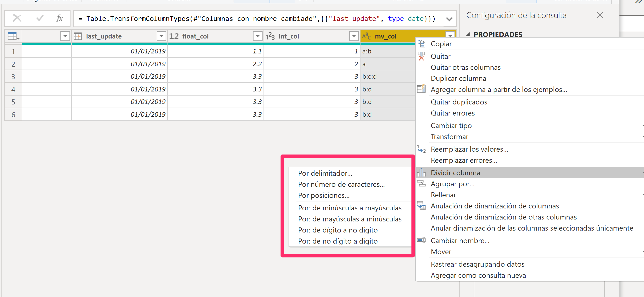644x297 pixels.
Task: Collapse the PROPIEDADES section triangle
Action: point(468,34)
